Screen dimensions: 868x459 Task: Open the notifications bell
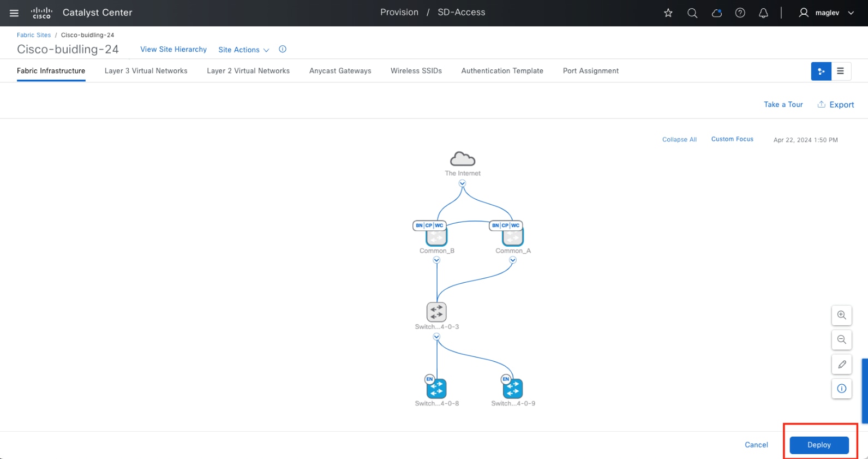(x=764, y=13)
